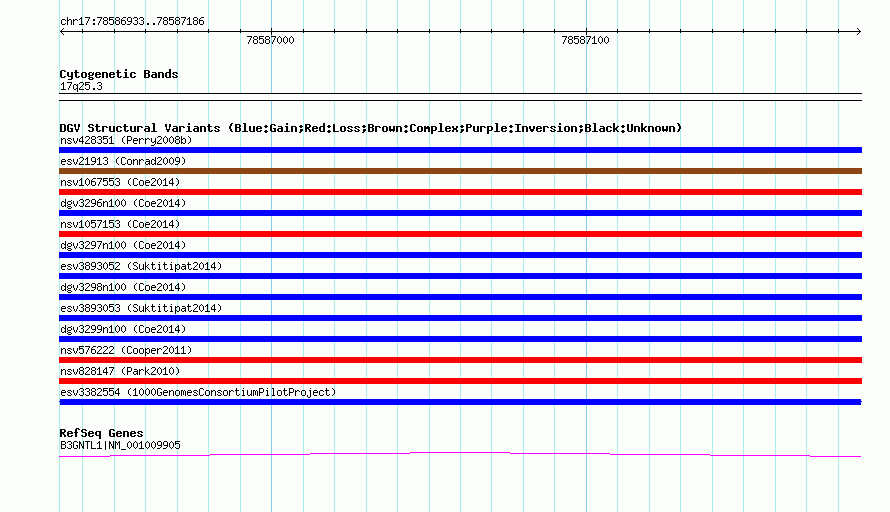Image resolution: width=890 pixels, height=512 pixels.
Task: Select the blue esv3893052 gain bar
Action: 460,276
